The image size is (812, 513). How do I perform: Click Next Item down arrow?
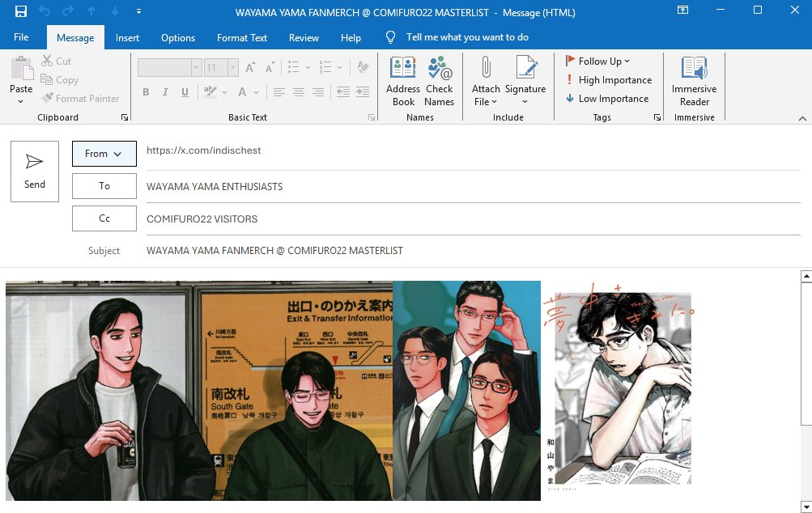pos(114,11)
